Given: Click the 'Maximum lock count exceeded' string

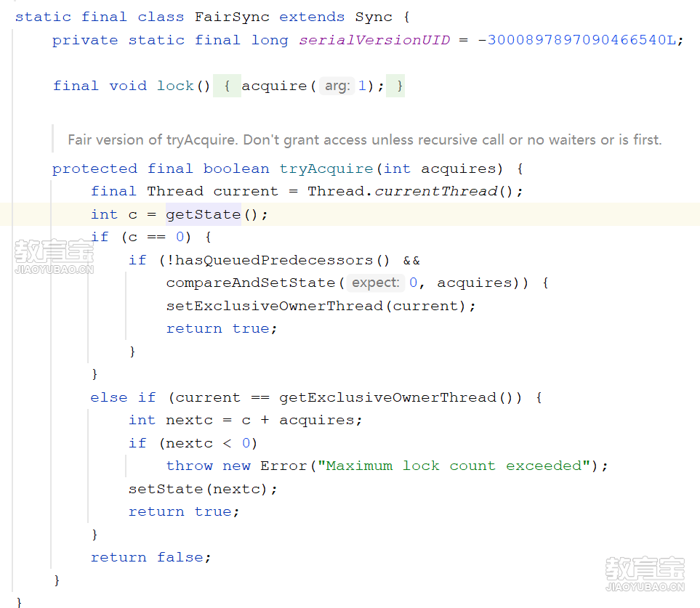Looking at the screenshot, I should [x=454, y=466].
